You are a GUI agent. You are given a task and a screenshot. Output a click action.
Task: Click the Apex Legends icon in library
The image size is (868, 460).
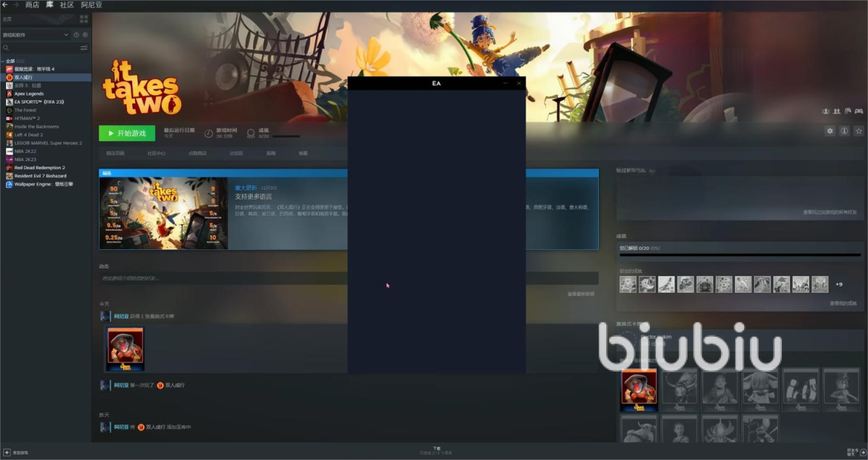(9, 93)
